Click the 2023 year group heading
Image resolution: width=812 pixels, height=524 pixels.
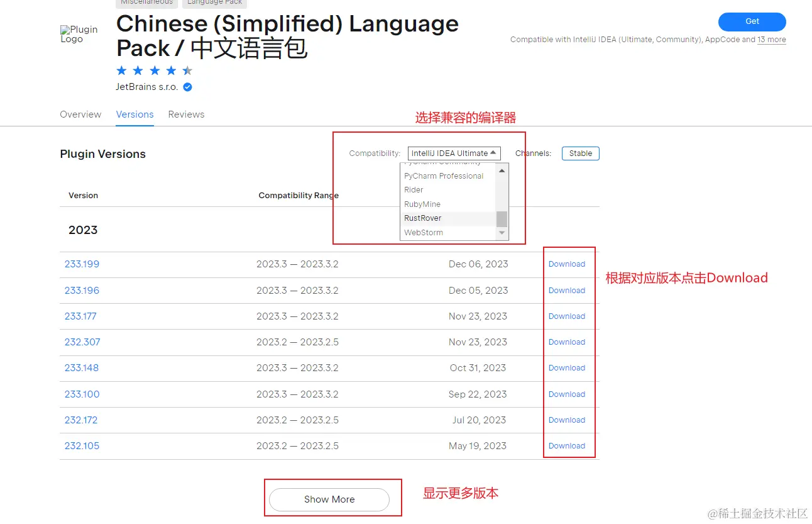tap(83, 230)
